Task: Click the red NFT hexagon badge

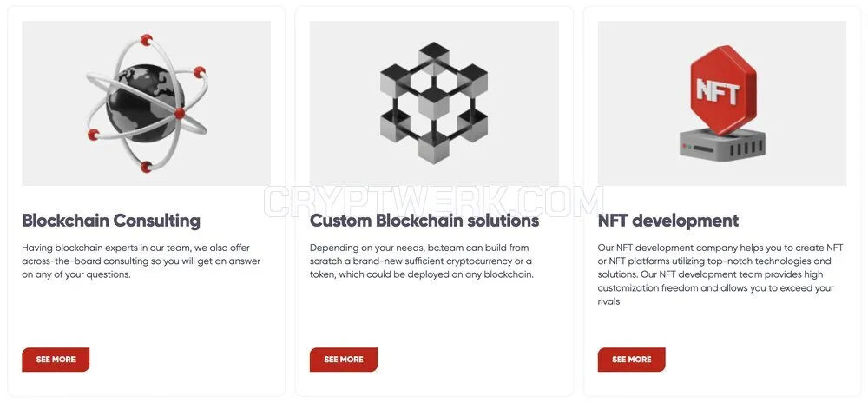Action: pos(722,89)
